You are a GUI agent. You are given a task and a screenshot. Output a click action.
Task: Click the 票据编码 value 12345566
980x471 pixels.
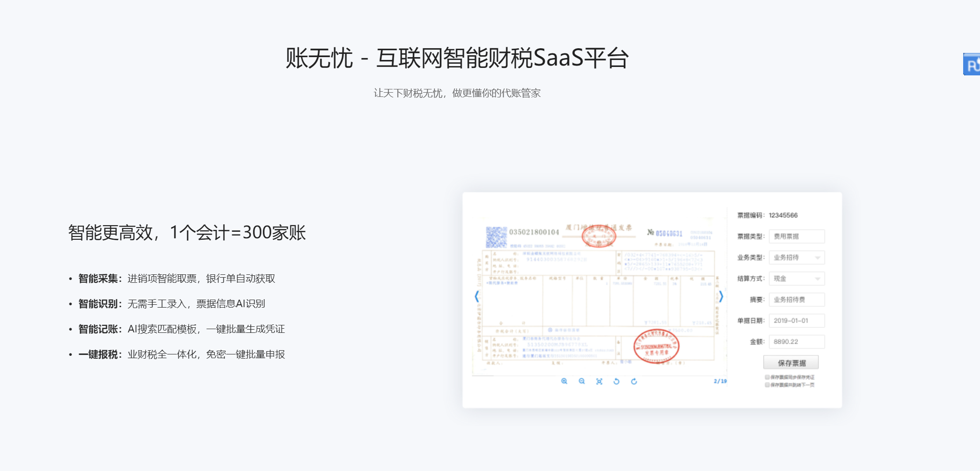pos(783,215)
